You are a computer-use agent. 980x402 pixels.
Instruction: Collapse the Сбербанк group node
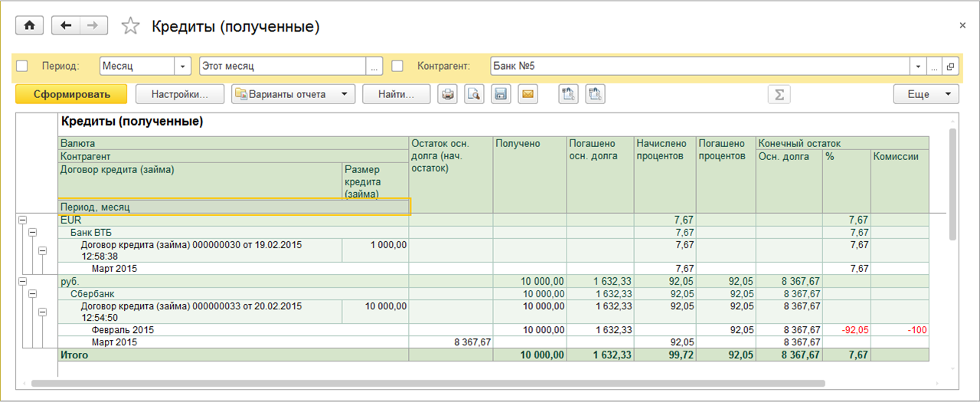point(32,293)
